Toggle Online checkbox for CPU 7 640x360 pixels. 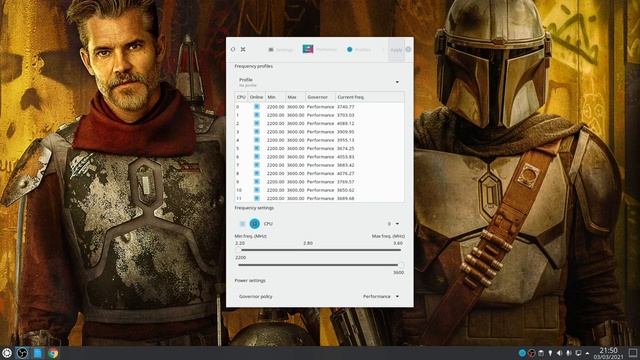[257, 165]
